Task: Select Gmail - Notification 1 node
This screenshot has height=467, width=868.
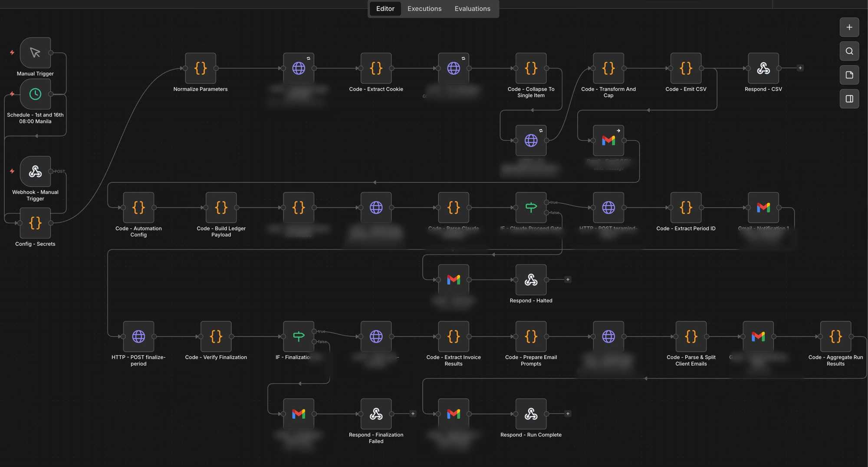Action: coord(763,208)
